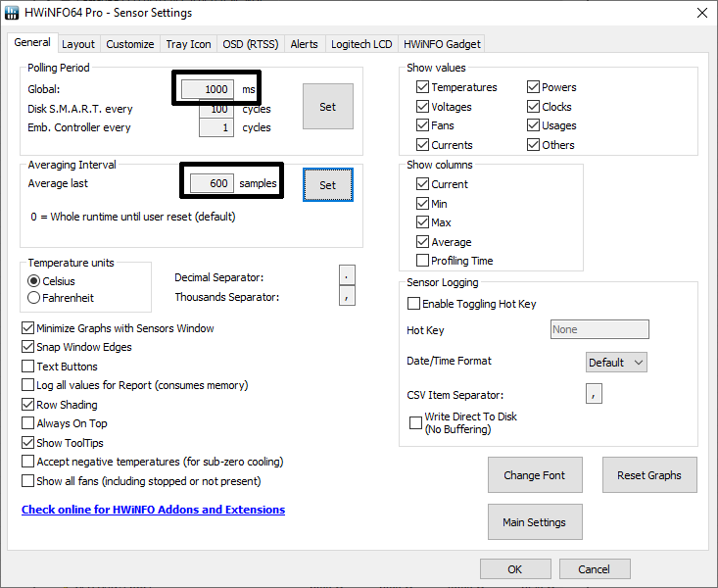
Task: Open the Customize tab
Action: click(x=130, y=44)
